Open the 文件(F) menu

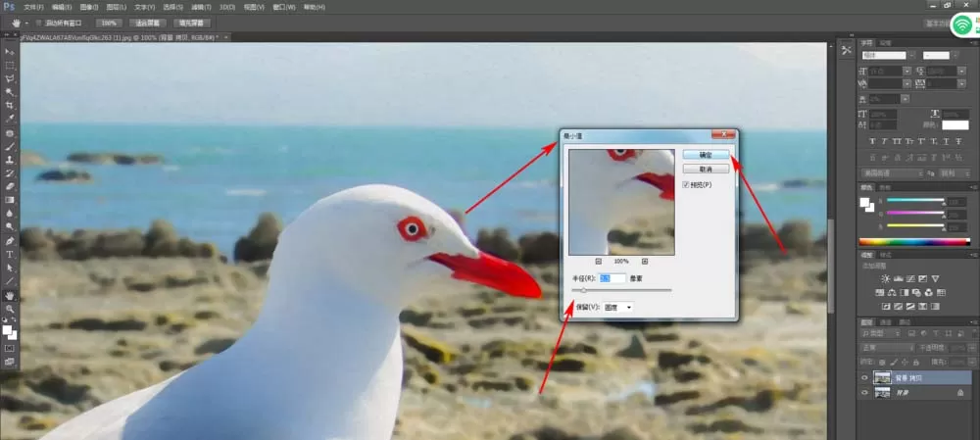click(33, 7)
